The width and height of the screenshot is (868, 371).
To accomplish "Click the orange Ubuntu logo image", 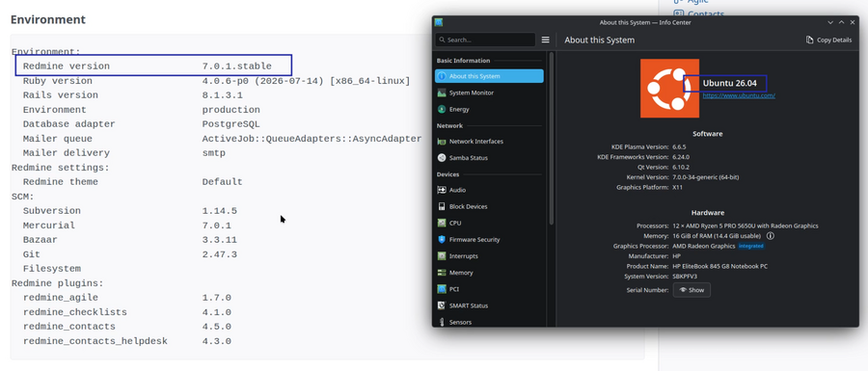I will (x=670, y=89).
